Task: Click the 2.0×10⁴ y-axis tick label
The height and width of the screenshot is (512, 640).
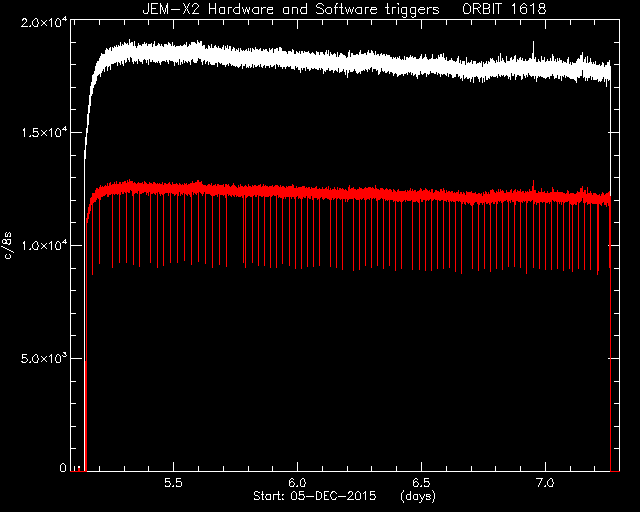Action: pos(44,23)
